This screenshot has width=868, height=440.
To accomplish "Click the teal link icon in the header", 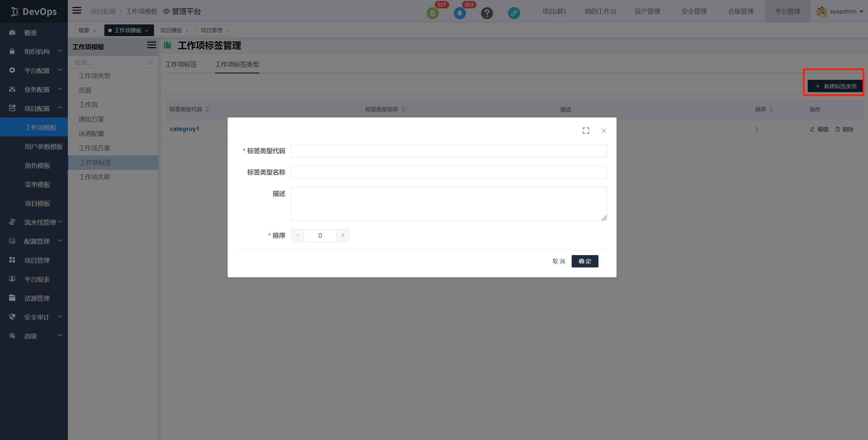I will coord(513,13).
